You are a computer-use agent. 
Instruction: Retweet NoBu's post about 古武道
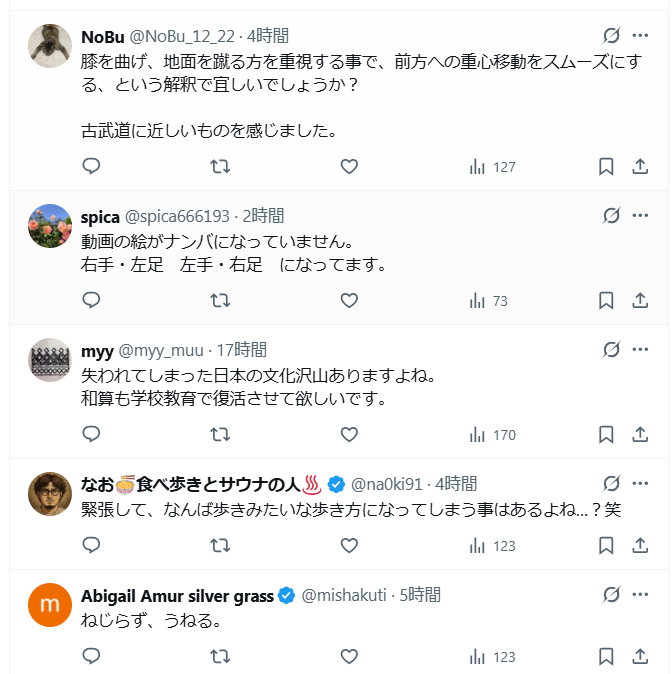click(220, 167)
